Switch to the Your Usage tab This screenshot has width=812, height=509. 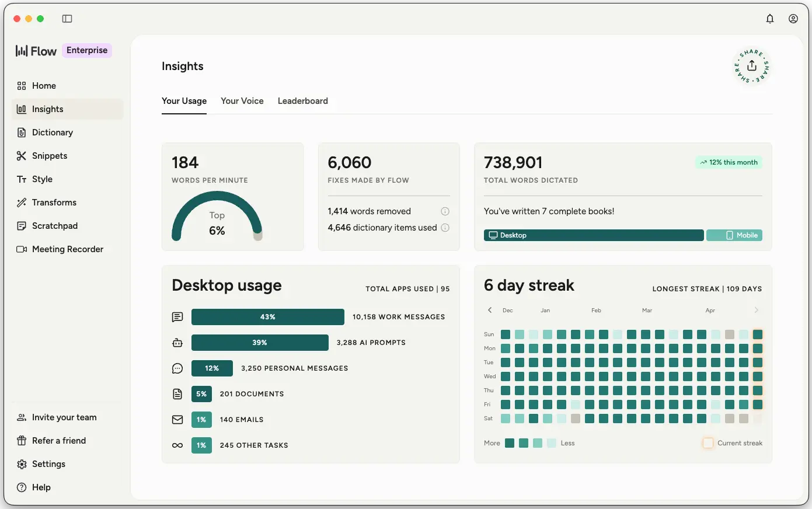pyautogui.click(x=184, y=101)
